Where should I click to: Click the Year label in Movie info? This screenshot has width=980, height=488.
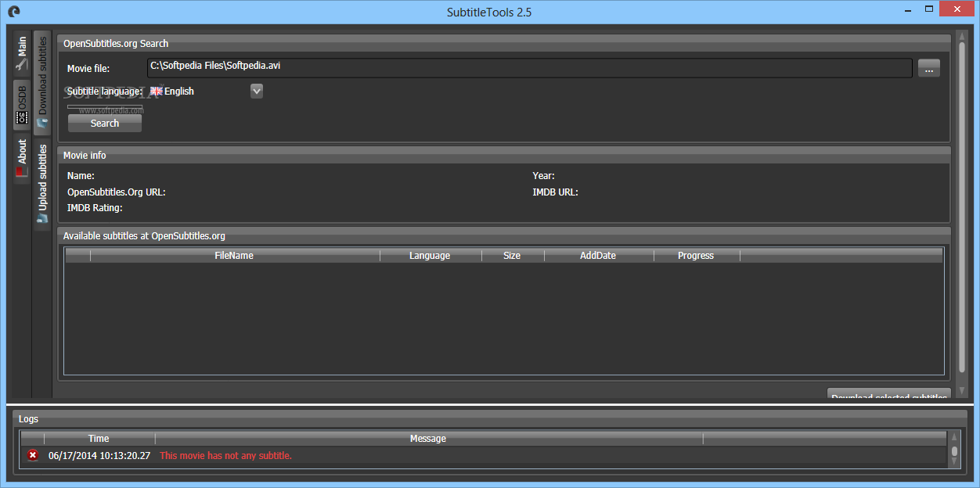[544, 176]
